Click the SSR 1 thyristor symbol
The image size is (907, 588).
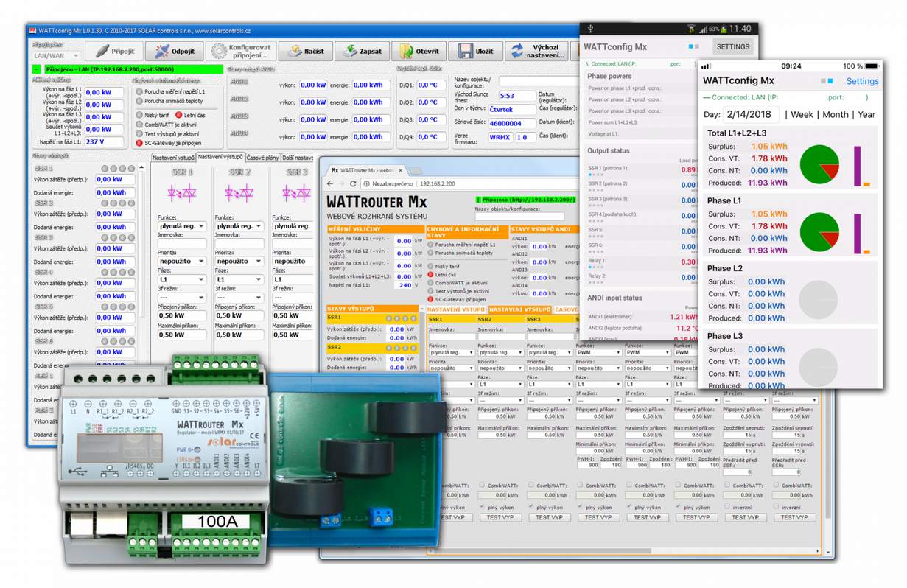click(x=181, y=194)
